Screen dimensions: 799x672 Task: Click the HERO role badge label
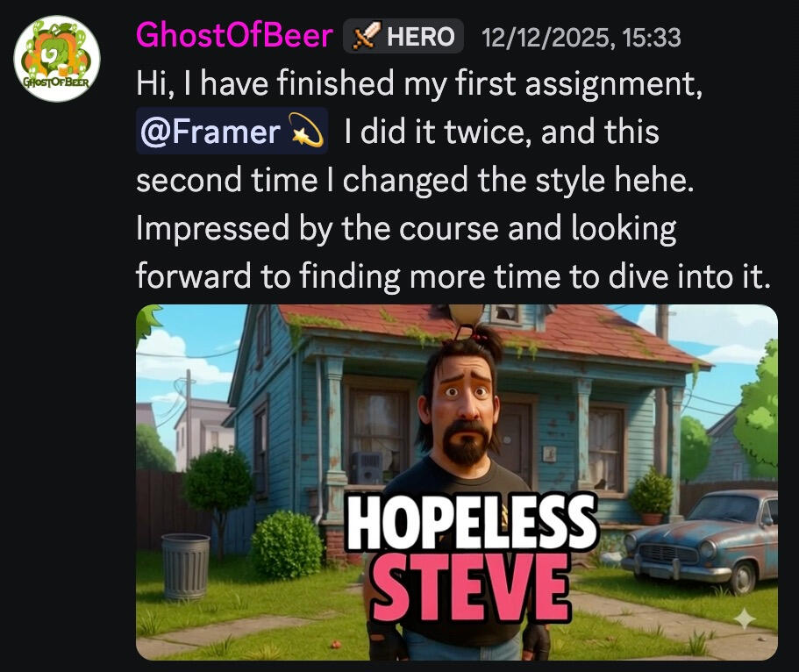[420, 37]
